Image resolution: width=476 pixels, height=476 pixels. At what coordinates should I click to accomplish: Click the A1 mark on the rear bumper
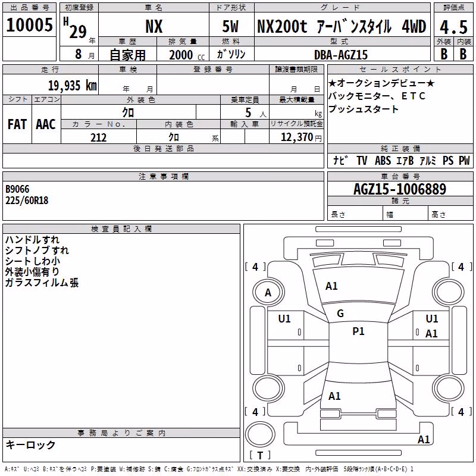pos(424,440)
